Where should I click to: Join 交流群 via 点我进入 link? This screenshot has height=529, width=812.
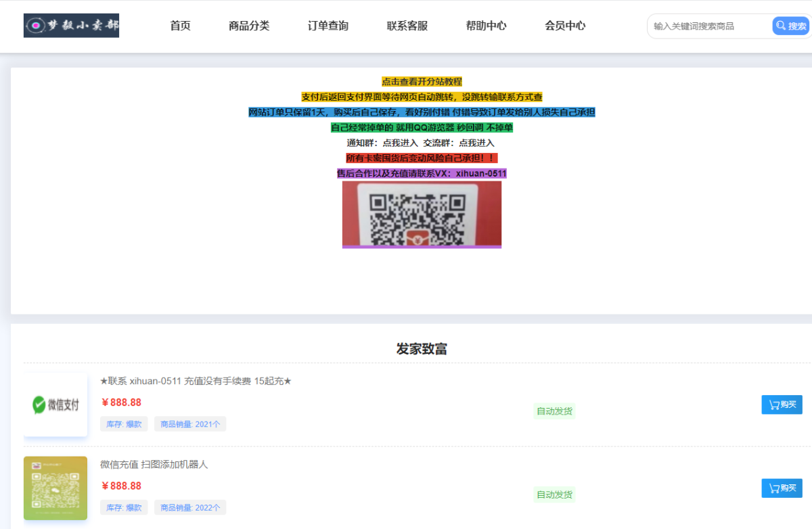pyautogui.click(x=476, y=143)
